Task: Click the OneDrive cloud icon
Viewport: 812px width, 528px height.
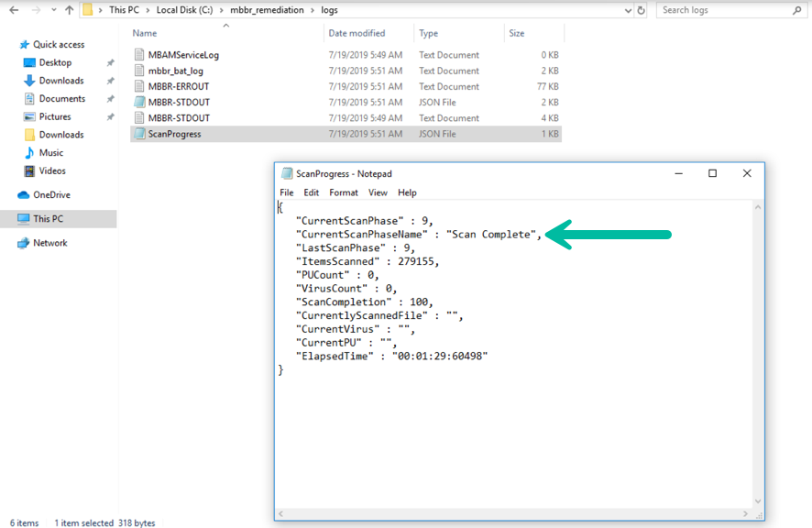Action: coord(23,195)
